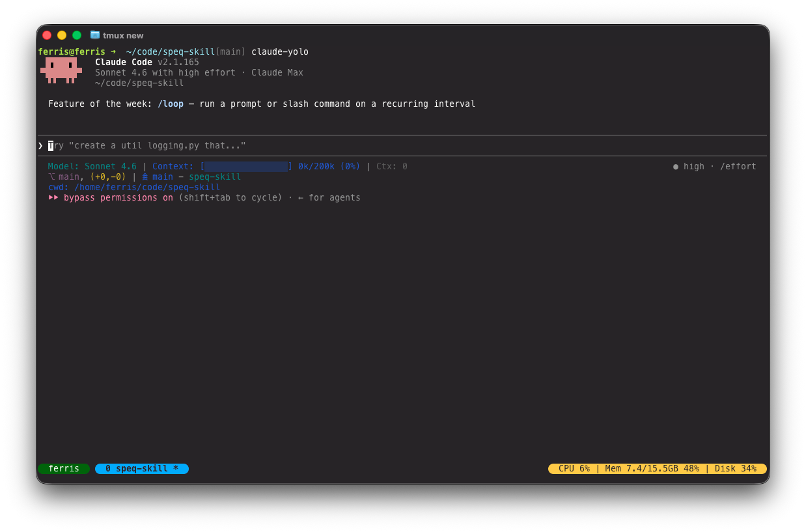Click the claude-yolo command text
806x532 pixels.
280,51
